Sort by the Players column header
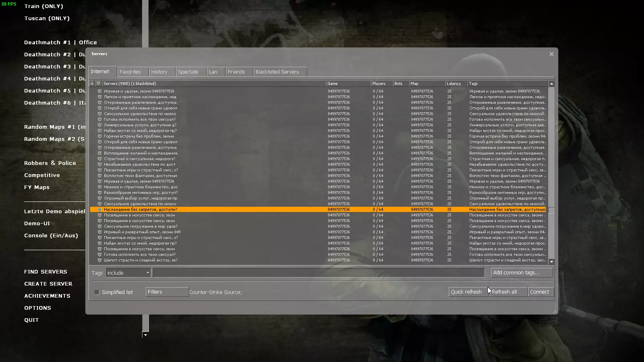The image size is (644, 362). [x=382, y=84]
